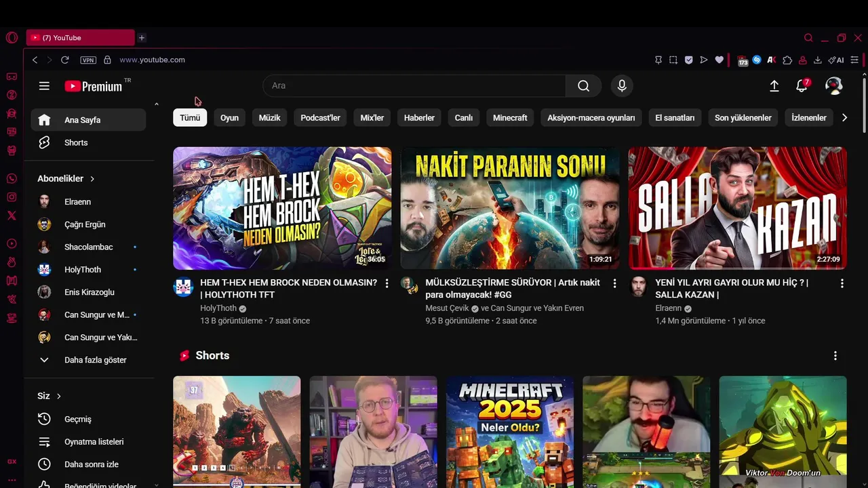Select the Haberler filter chip
Screen dimensions: 868x488
click(x=419, y=118)
